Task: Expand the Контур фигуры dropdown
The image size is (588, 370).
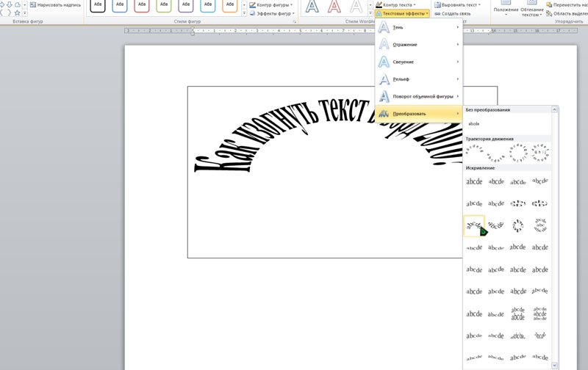Action: 271,4
